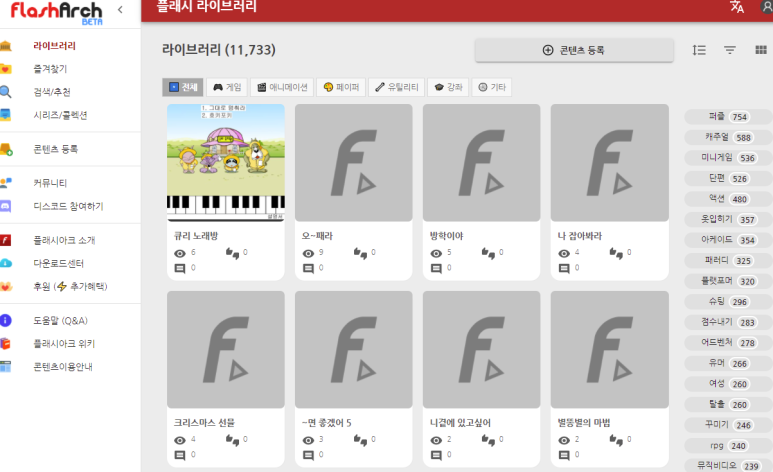Select the 애니메이션 category tab
This screenshot has width=773, height=472.
click(281, 88)
